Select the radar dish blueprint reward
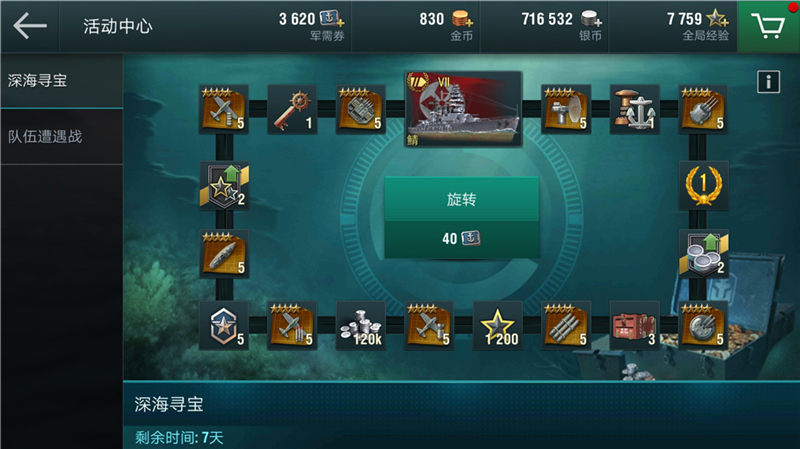The width and height of the screenshot is (800, 449). tap(566, 110)
